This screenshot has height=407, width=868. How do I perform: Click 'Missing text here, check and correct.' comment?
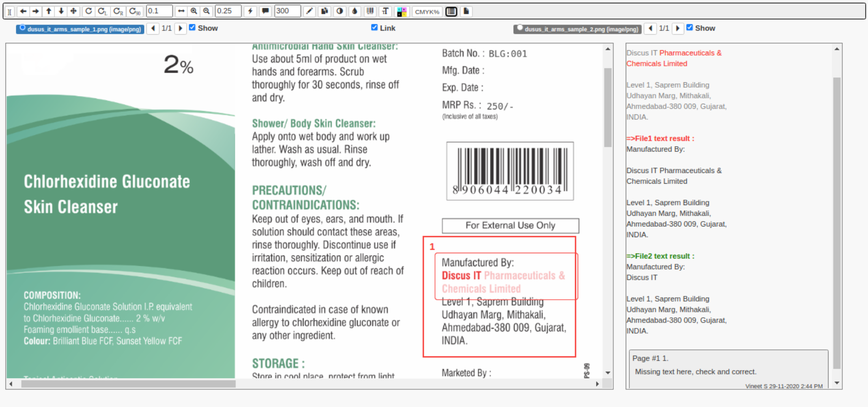(x=696, y=372)
